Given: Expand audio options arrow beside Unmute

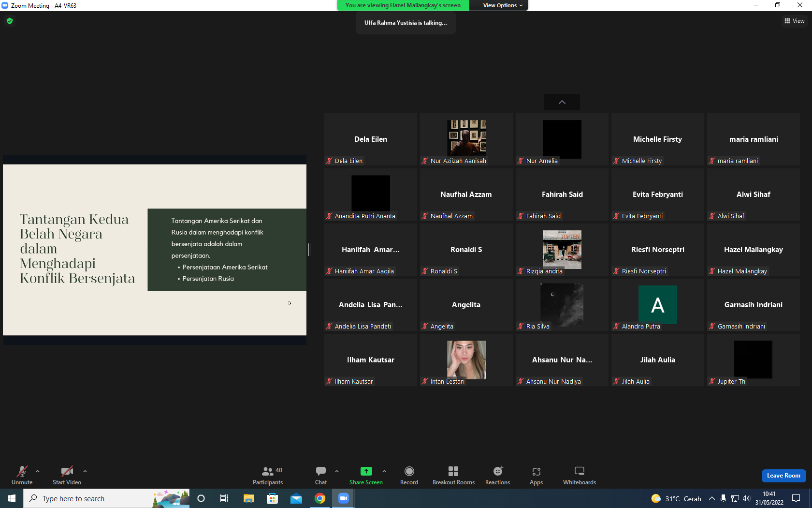Looking at the screenshot, I should point(38,471).
